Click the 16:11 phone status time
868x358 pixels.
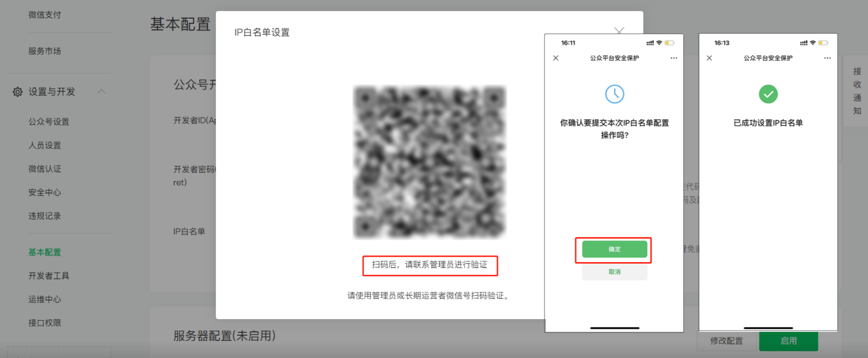click(x=568, y=43)
